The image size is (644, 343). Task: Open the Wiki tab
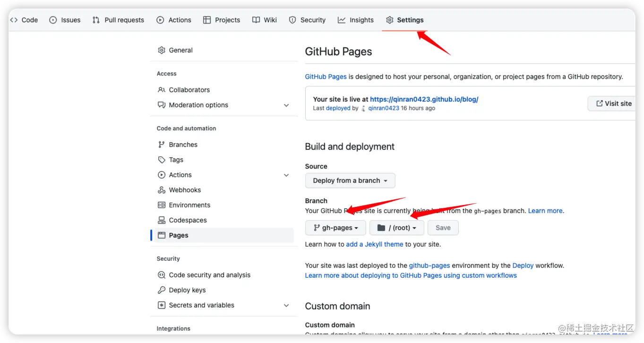pyautogui.click(x=265, y=20)
